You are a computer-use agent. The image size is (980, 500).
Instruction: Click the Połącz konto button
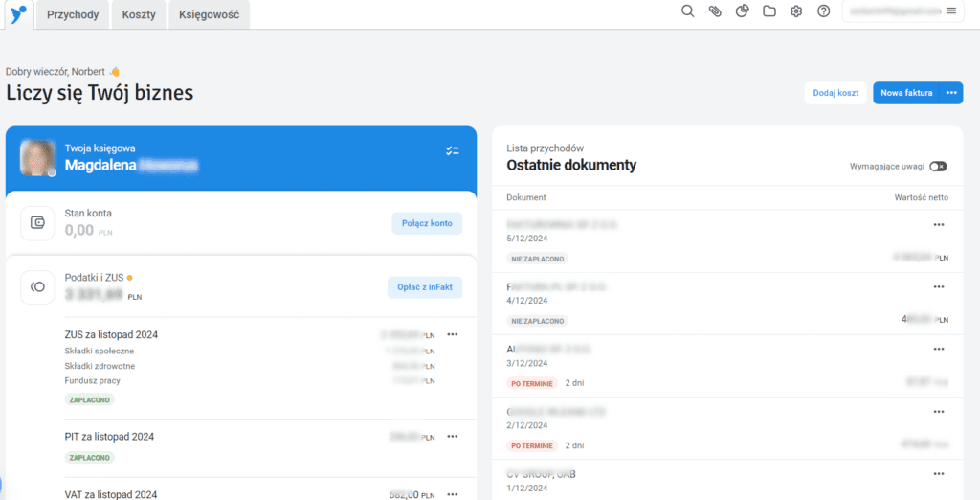427,223
